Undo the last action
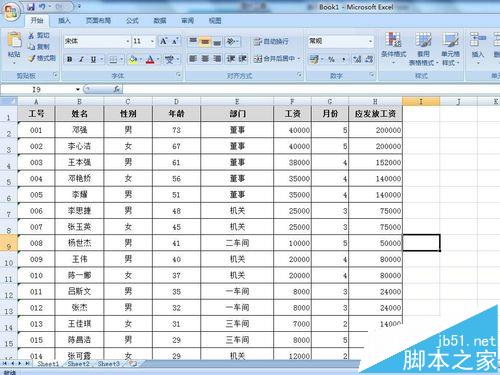Screen dimensions: 500x375 pos(42,7)
